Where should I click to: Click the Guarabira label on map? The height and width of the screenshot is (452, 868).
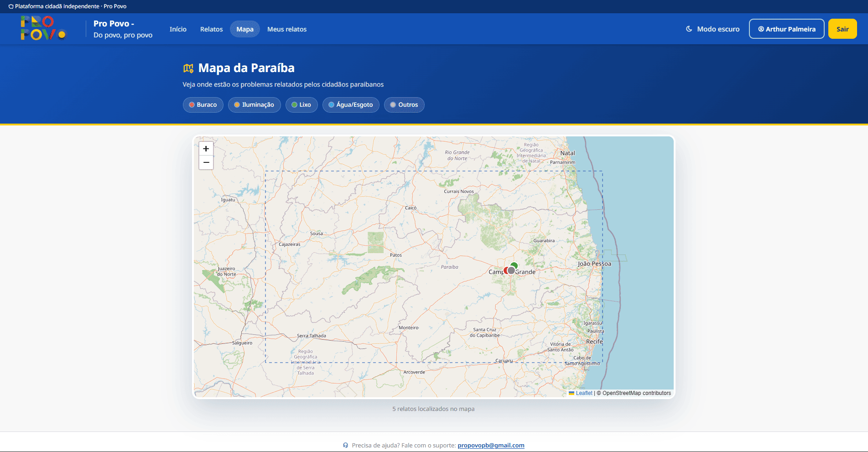544,241
